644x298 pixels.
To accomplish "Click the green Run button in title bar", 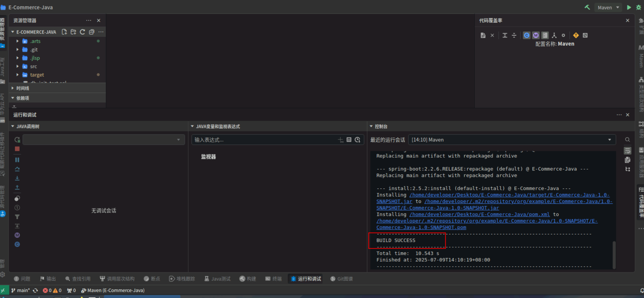I will (629, 7).
